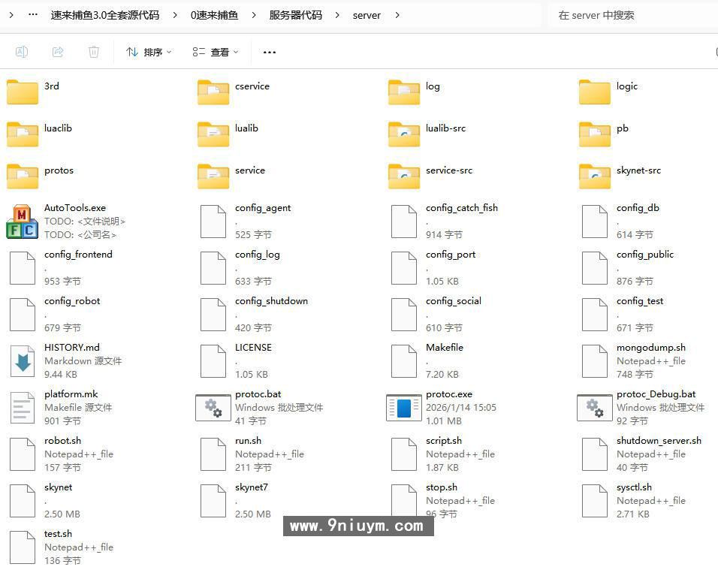Viewport: 718px width, 588px height.
Task: Open the 查看 view dropdown
Action: pyautogui.click(x=215, y=52)
